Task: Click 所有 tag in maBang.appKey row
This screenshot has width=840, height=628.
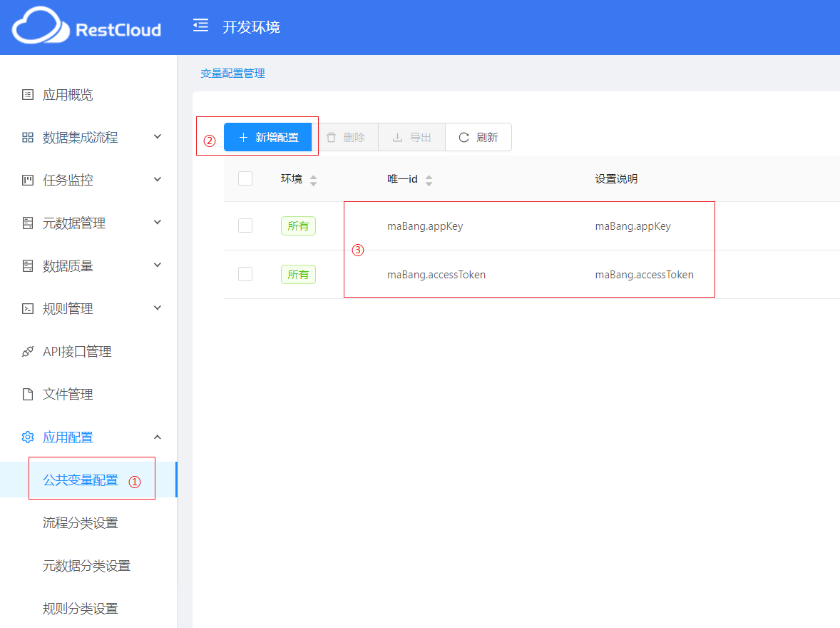Action: 298,226
